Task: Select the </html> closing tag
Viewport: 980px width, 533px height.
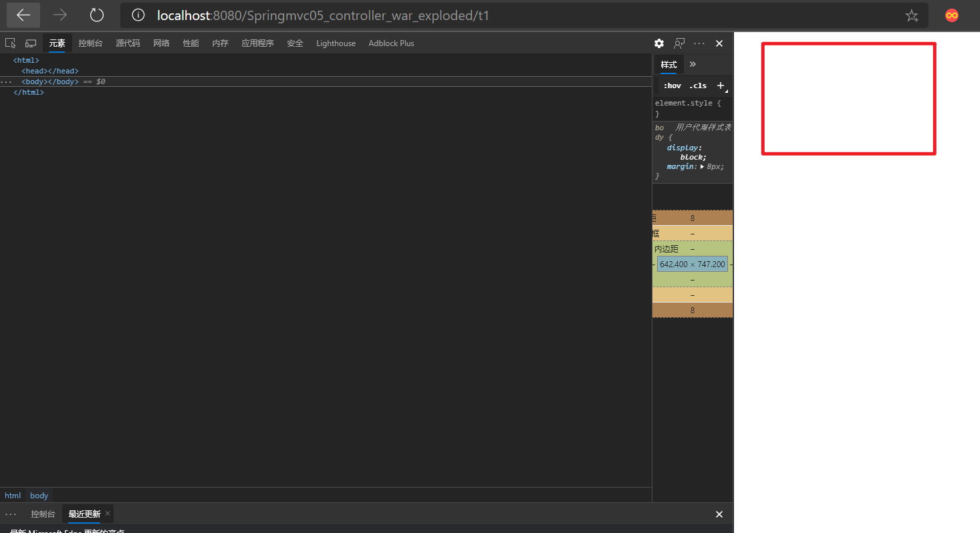Action: coord(29,92)
